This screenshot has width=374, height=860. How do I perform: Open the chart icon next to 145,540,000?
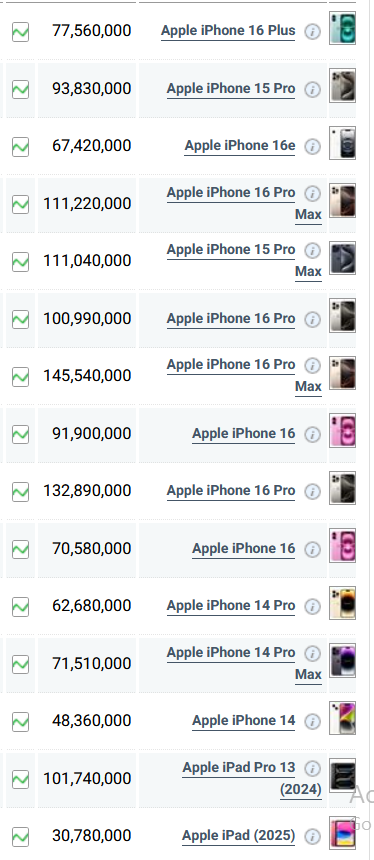20,377
